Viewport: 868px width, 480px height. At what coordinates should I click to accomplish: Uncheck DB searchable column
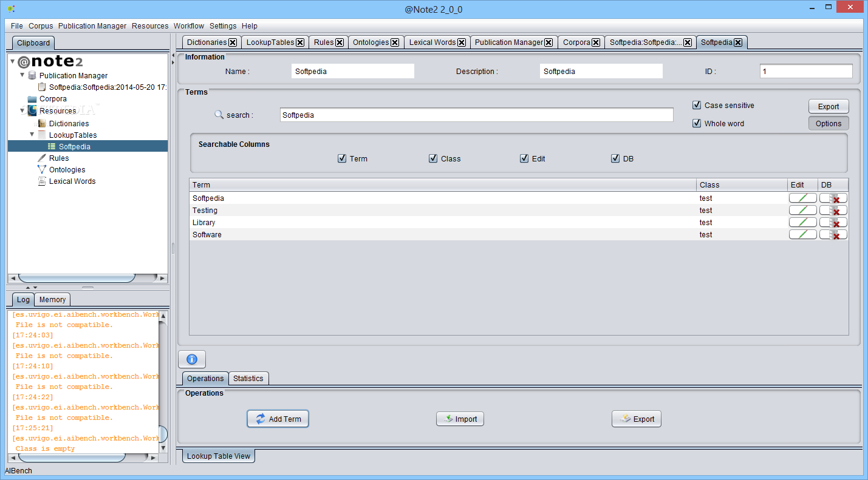tap(615, 158)
